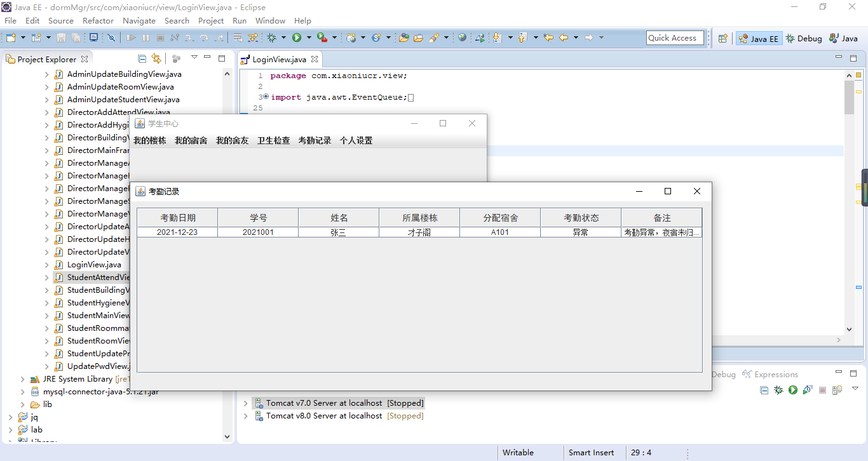Click the Open Perspective icon
The width and height of the screenshot is (868, 461).
(723, 38)
